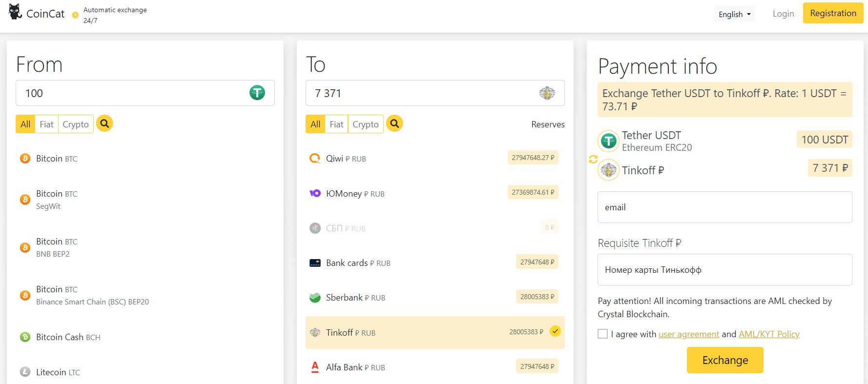Screen dimensions: 868x384
Task: Select Litecoin LTC label text
Action: [x=58, y=372]
